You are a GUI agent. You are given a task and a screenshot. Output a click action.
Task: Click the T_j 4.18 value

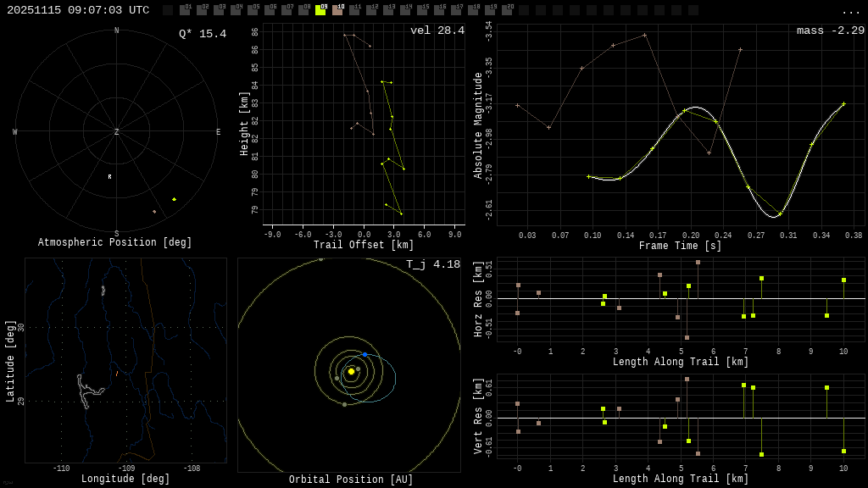pos(433,264)
